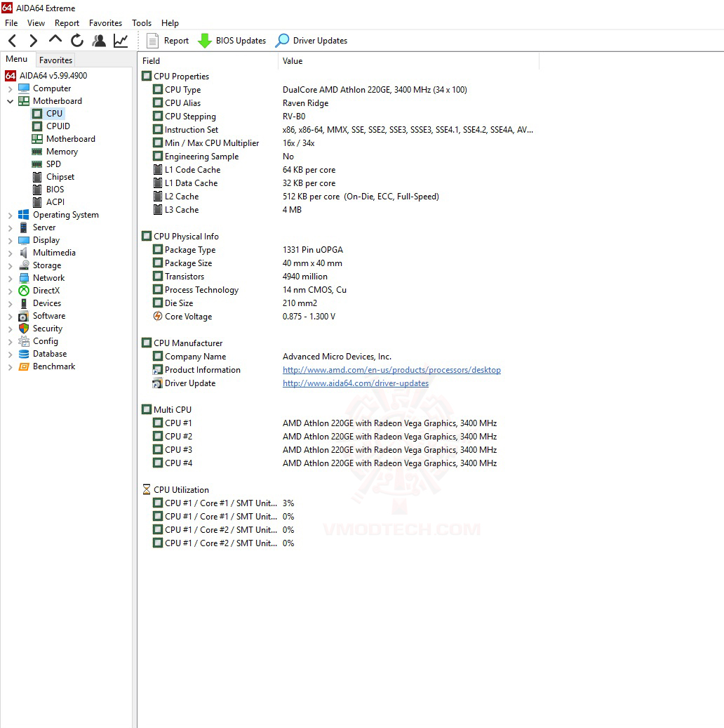
Task: Open the Favorites menu in menu bar
Action: click(105, 22)
